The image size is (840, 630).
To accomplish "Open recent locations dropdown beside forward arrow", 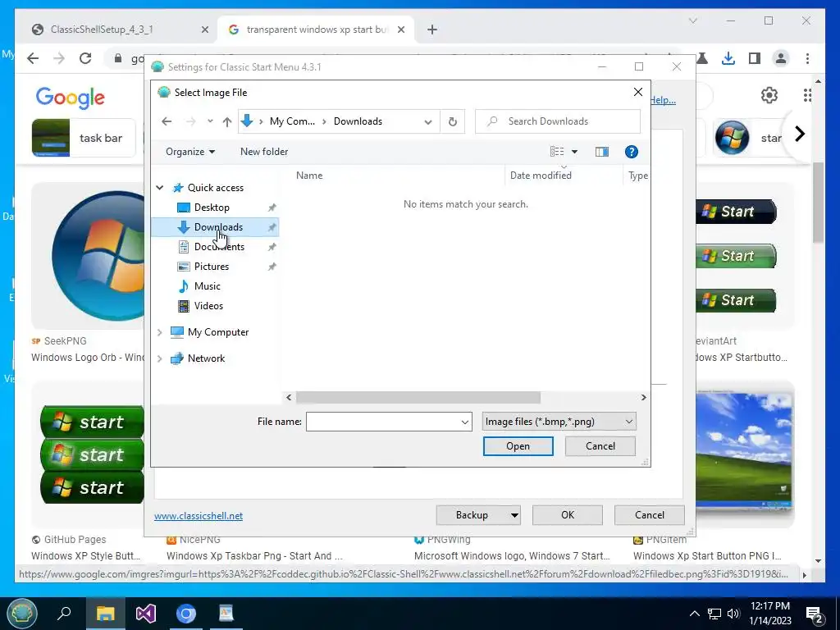I will [210, 121].
